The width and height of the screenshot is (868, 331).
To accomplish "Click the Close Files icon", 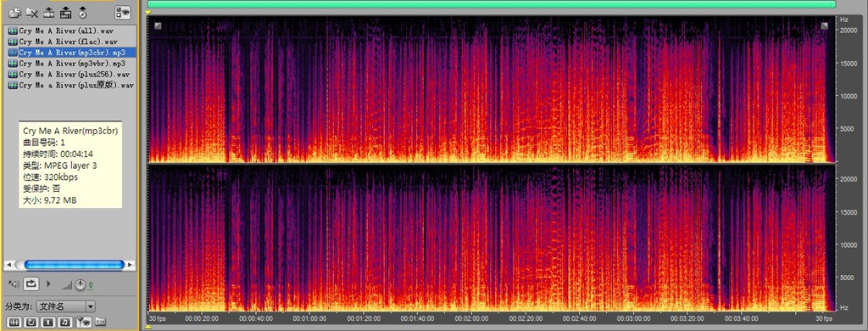I will click(32, 12).
